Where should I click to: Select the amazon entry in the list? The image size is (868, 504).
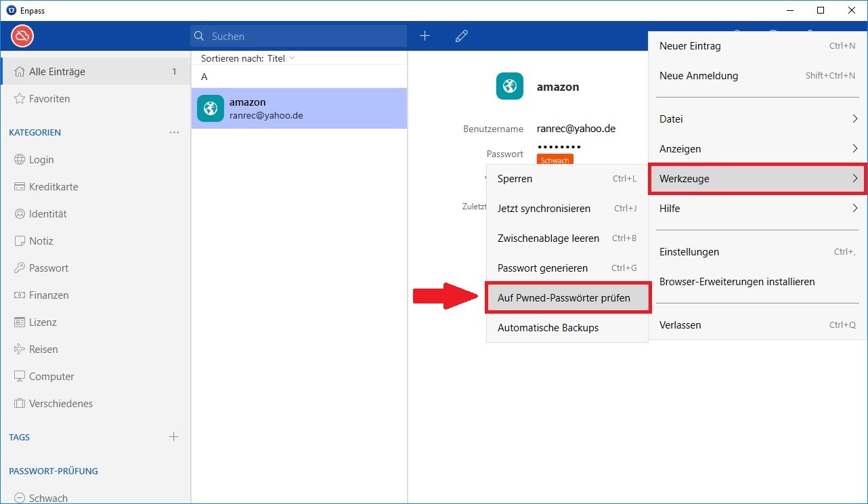click(299, 108)
